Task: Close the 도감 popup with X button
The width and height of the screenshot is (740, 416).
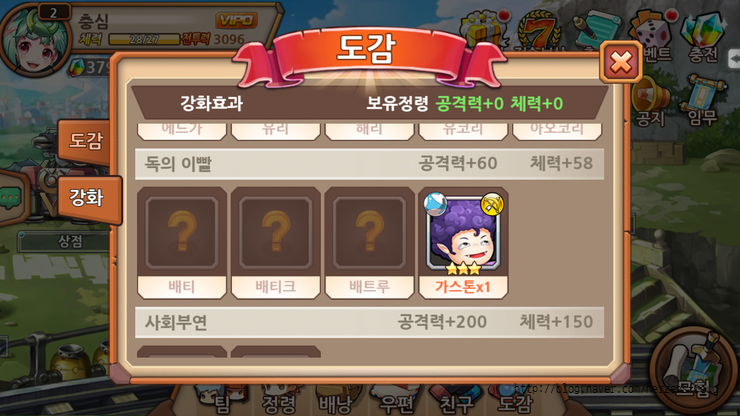Action: click(x=621, y=62)
